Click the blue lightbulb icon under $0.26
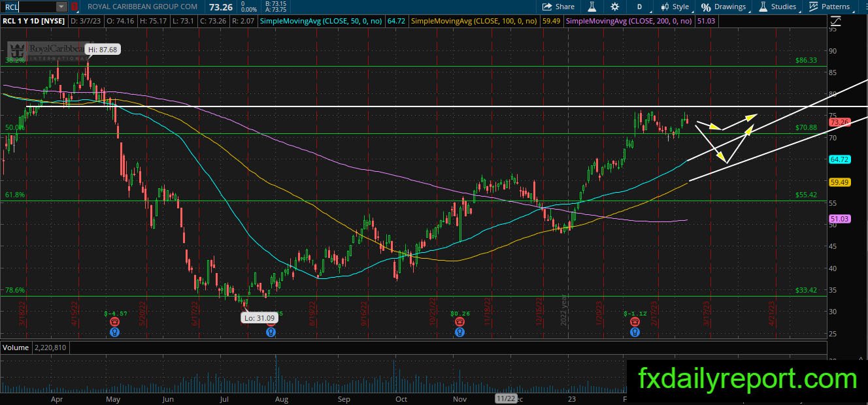Screen dimensions: 868x405 coord(461,332)
